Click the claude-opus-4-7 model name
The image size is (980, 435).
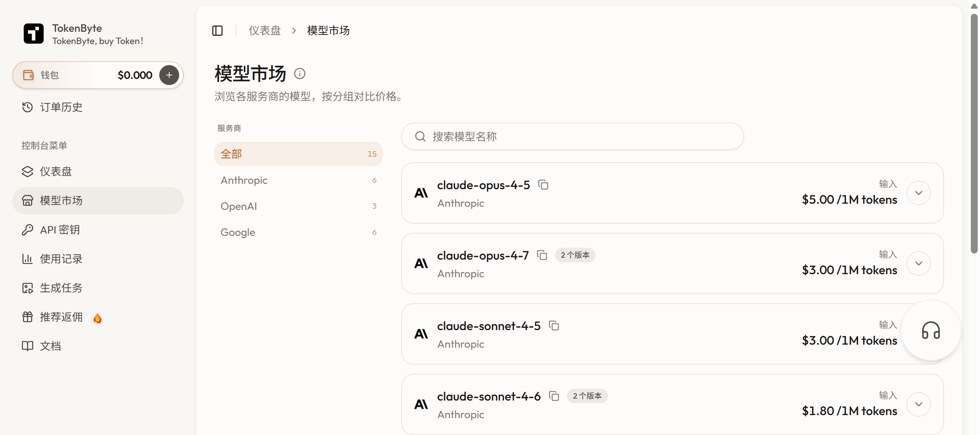[483, 256]
